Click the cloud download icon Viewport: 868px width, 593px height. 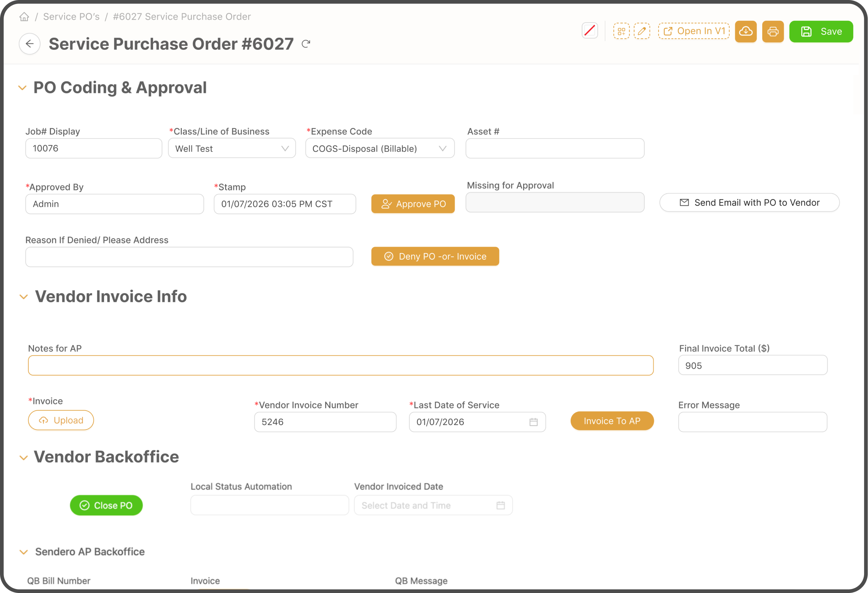point(746,31)
